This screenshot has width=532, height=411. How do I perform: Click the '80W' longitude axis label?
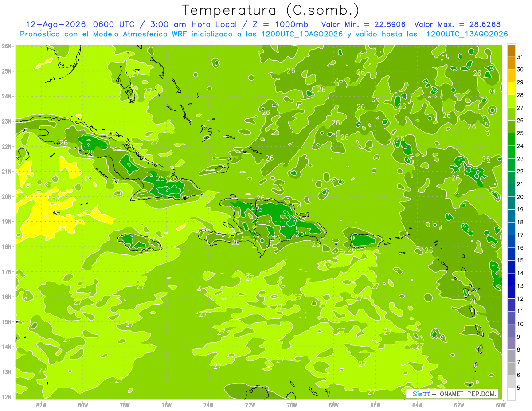click(x=83, y=405)
